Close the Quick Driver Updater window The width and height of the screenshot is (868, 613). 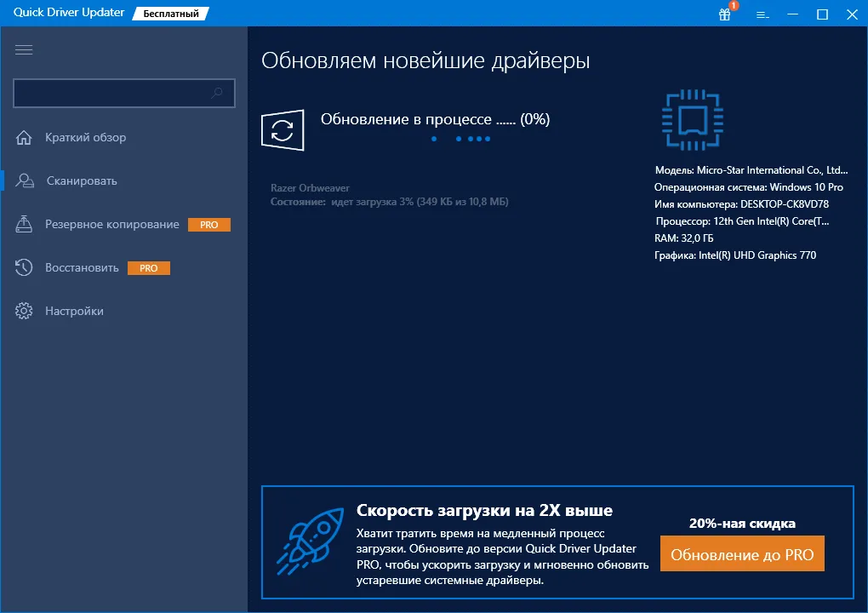point(853,14)
